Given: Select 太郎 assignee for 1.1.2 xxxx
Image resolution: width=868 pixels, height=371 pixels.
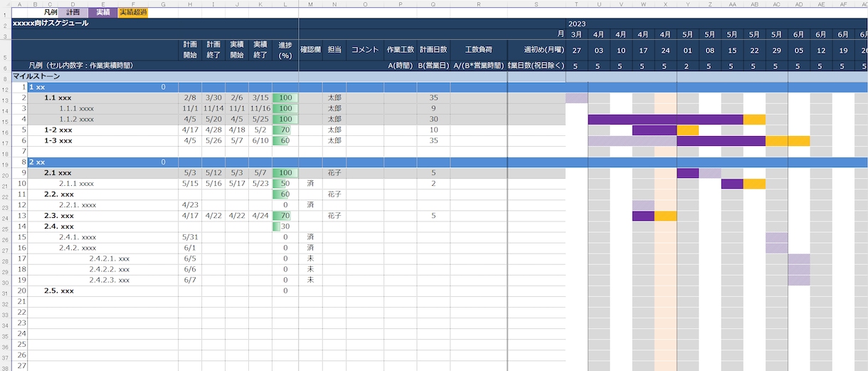Looking at the screenshot, I should pyautogui.click(x=334, y=119).
